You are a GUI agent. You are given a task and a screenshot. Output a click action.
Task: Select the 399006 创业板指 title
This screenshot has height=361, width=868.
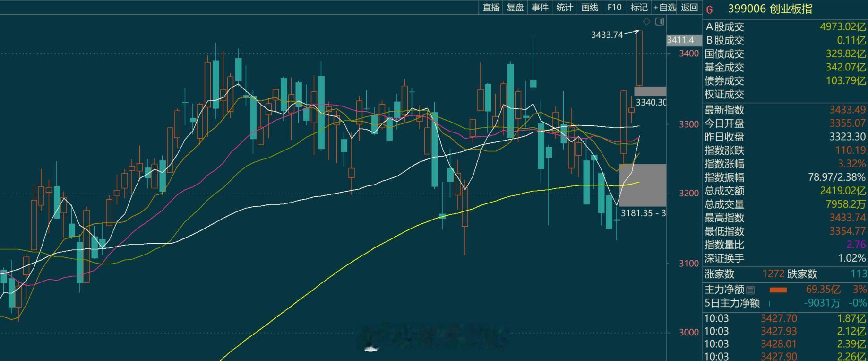(770, 9)
